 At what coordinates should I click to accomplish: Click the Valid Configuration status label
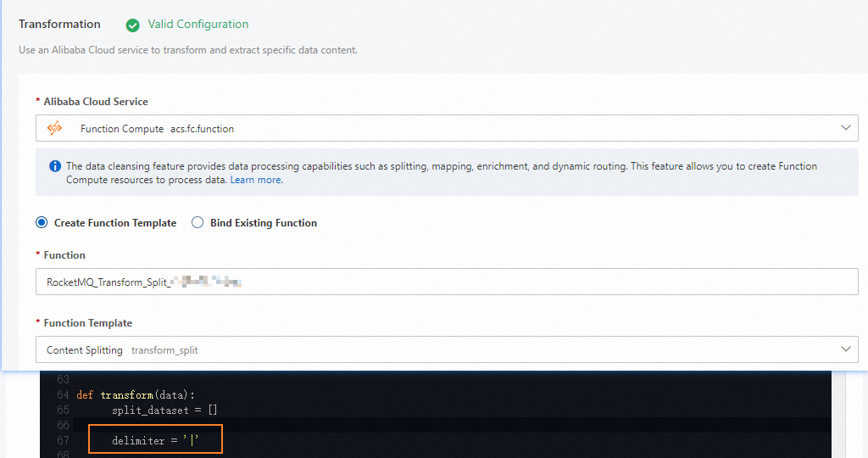[198, 25]
